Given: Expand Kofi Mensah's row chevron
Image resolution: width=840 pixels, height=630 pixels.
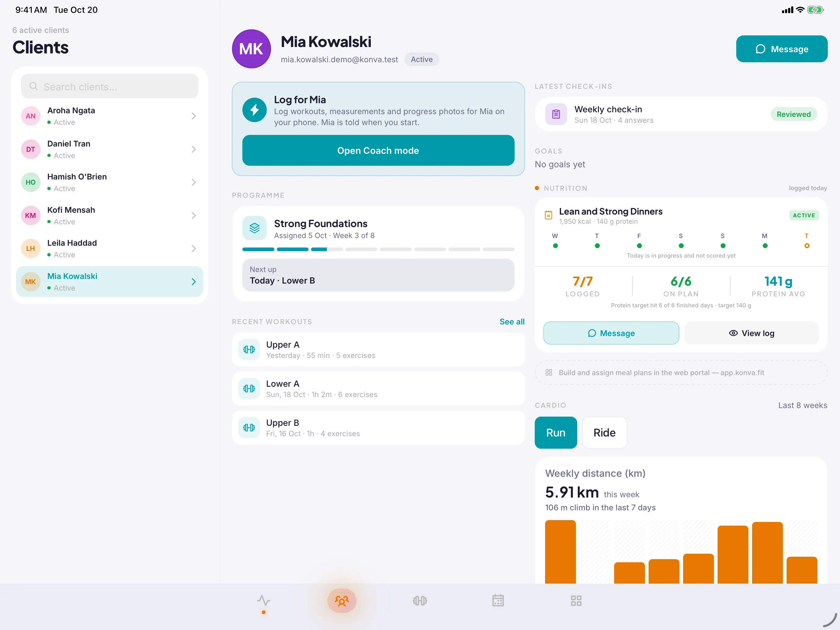Looking at the screenshot, I should [194, 215].
